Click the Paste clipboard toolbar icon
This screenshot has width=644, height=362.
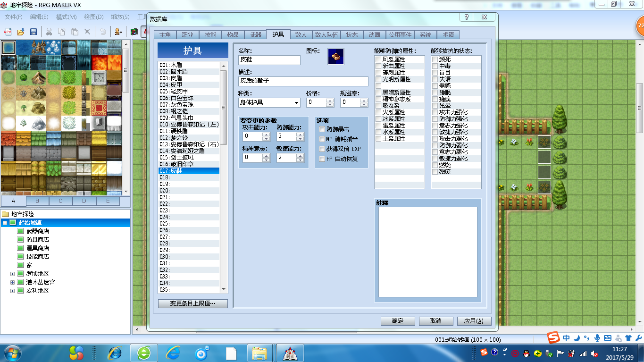(75, 32)
